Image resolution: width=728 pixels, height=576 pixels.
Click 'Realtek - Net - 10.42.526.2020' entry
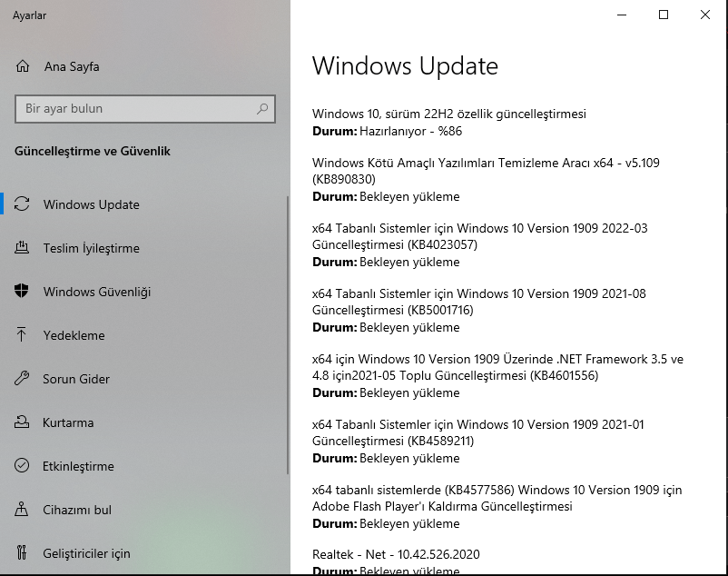tap(396, 554)
